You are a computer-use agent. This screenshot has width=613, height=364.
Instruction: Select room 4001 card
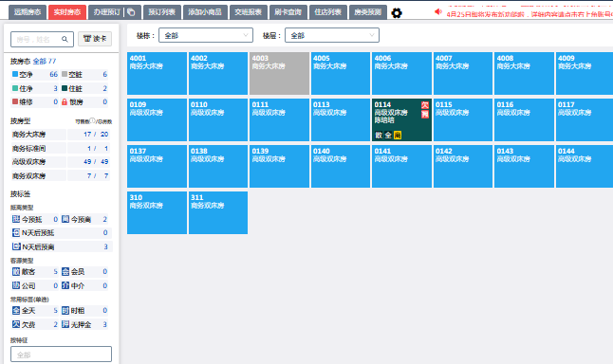(x=157, y=73)
